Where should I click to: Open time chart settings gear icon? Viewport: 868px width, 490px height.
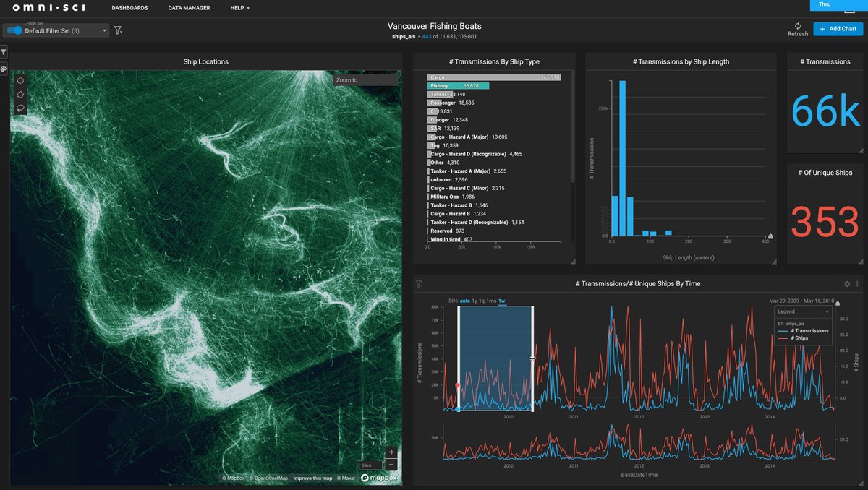point(847,284)
